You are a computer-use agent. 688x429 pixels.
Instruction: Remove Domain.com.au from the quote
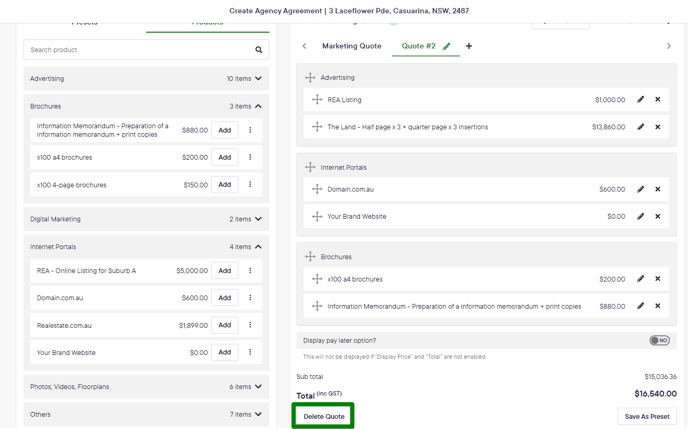pyautogui.click(x=658, y=189)
